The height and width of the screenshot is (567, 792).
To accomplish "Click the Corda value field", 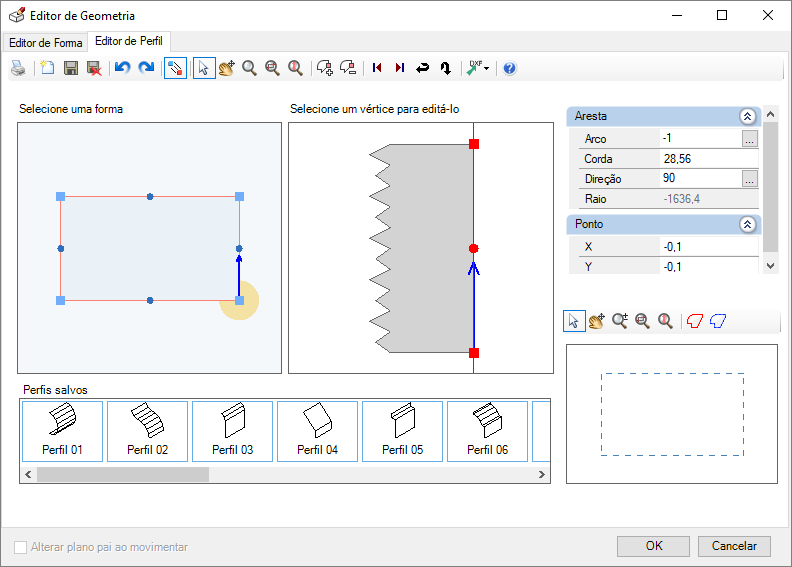I will [x=709, y=159].
